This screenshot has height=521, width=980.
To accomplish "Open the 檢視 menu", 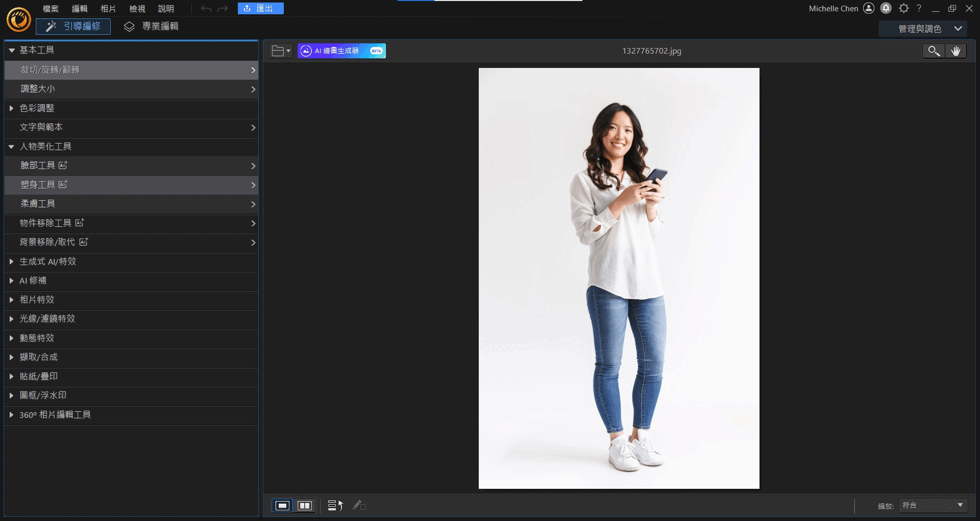I will pos(137,9).
